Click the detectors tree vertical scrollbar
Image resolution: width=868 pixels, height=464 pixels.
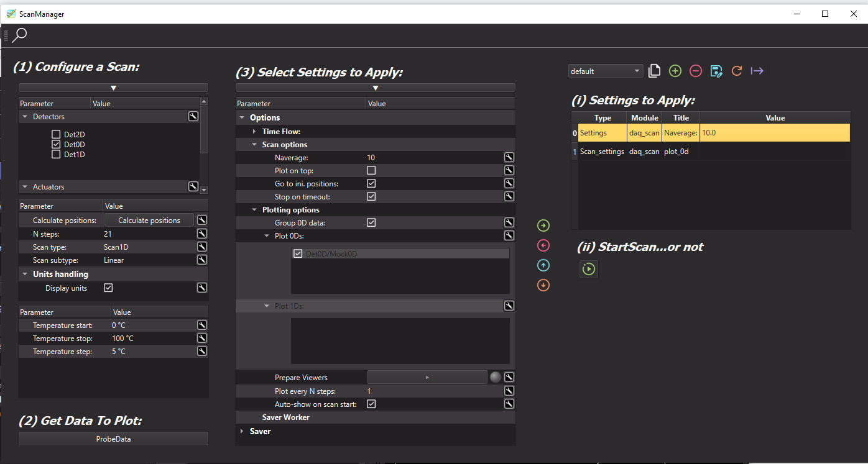coord(204,129)
